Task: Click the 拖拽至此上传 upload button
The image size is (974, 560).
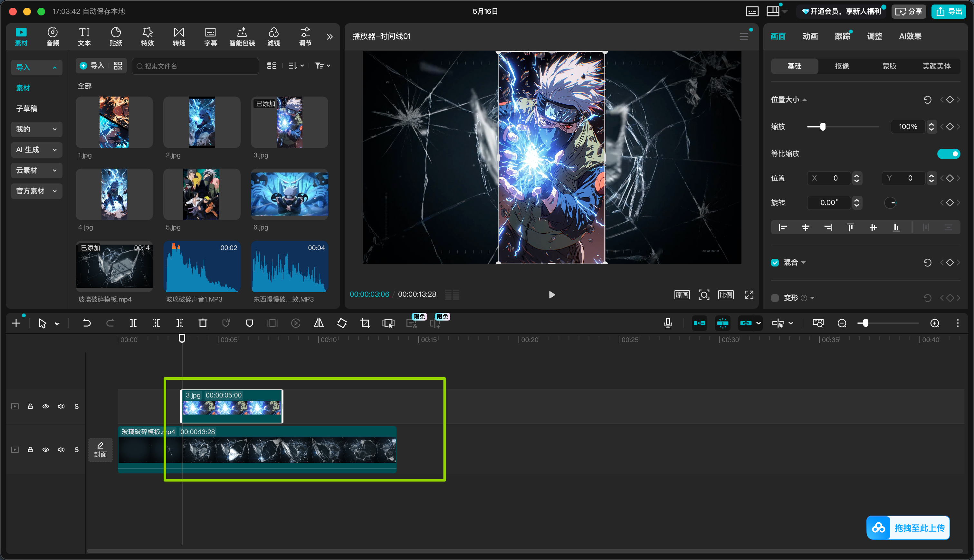Action: click(x=908, y=528)
